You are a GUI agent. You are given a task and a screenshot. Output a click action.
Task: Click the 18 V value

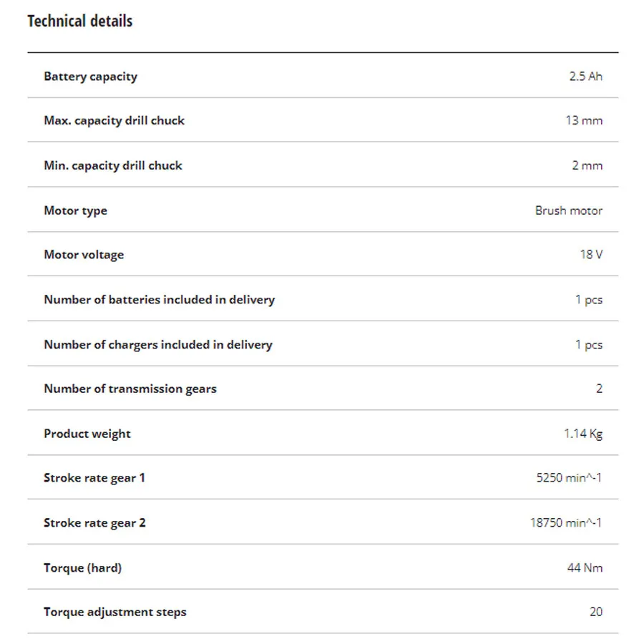tap(592, 255)
